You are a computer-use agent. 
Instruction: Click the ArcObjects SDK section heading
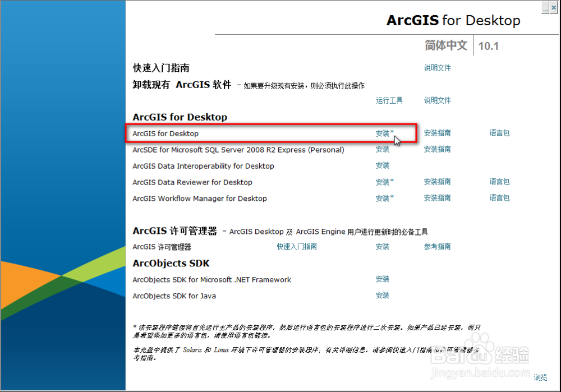tap(171, 263)
